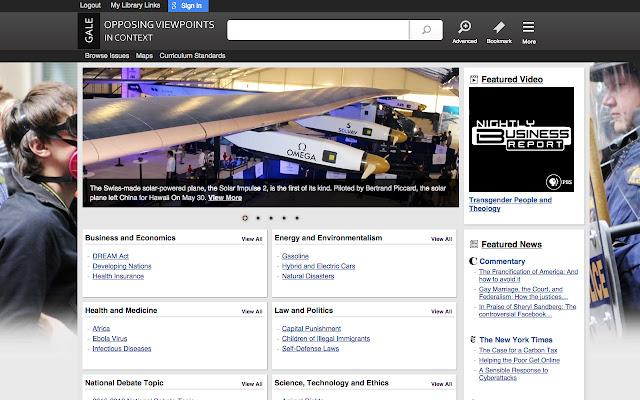Click Logout in the top bar

click(90, 5)
